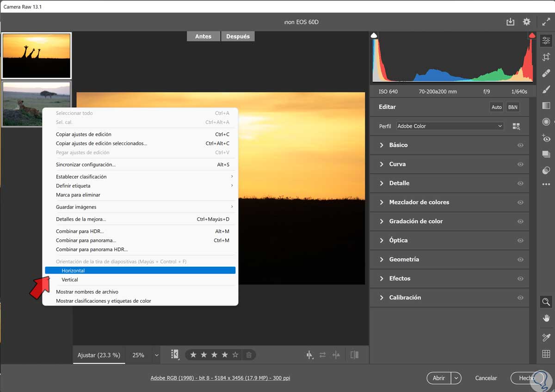Toggle visibility of Básico panel edits
555x392 pixels.
520,145
